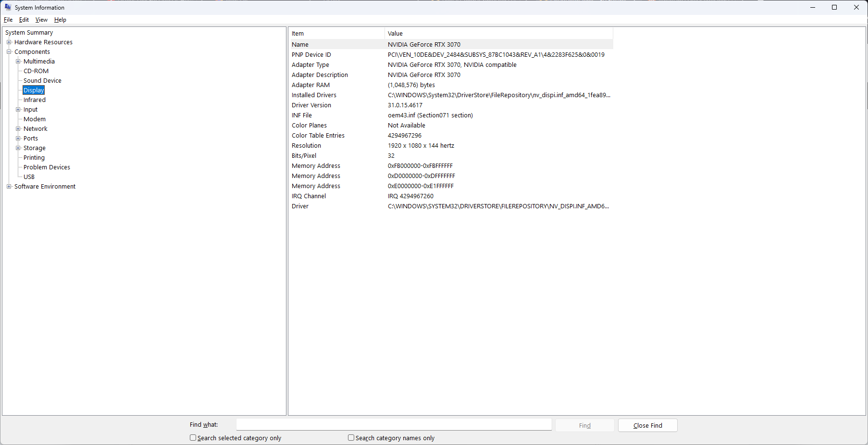Select the Driver path row

coord(451,206)
